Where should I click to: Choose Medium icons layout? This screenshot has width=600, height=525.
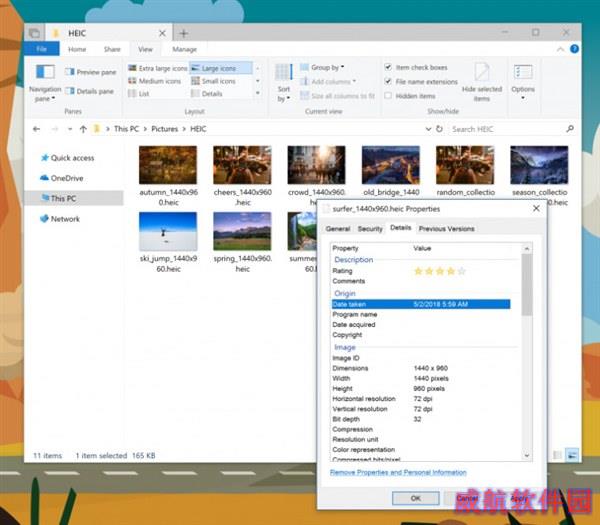[x=154, y=81]
